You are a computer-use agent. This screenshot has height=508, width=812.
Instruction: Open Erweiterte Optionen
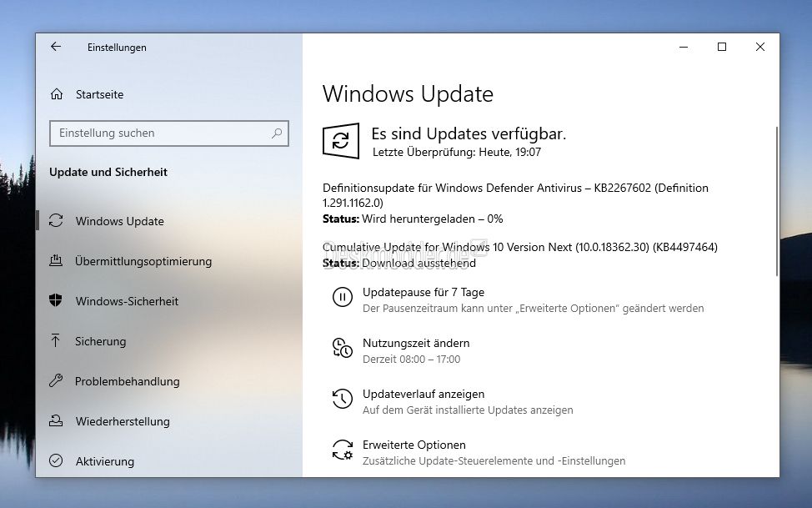point(414,445)
